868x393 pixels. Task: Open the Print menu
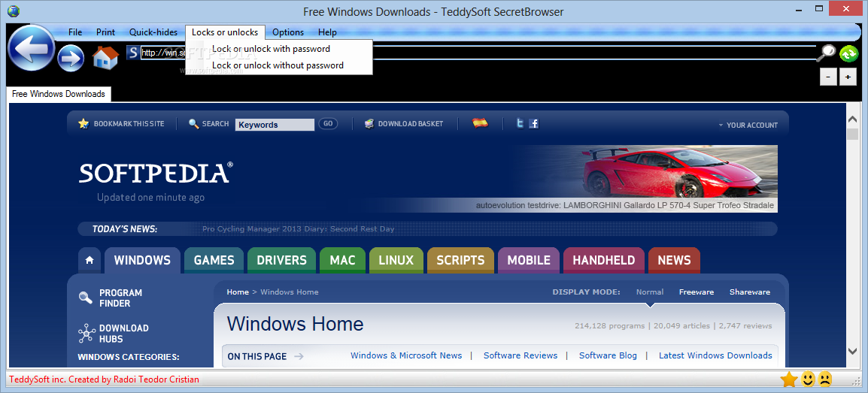coord(106,32)
